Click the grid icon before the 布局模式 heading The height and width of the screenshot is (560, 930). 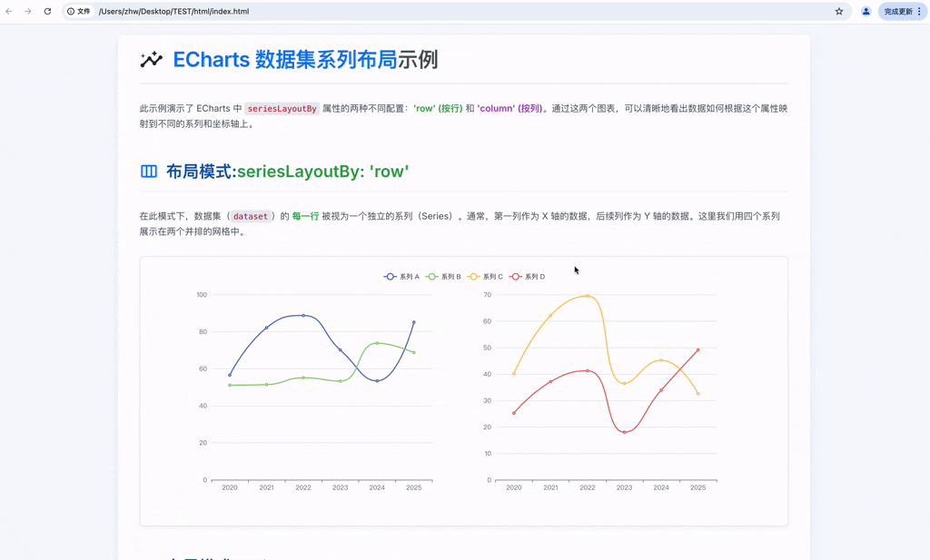click(x=148, y=171)
